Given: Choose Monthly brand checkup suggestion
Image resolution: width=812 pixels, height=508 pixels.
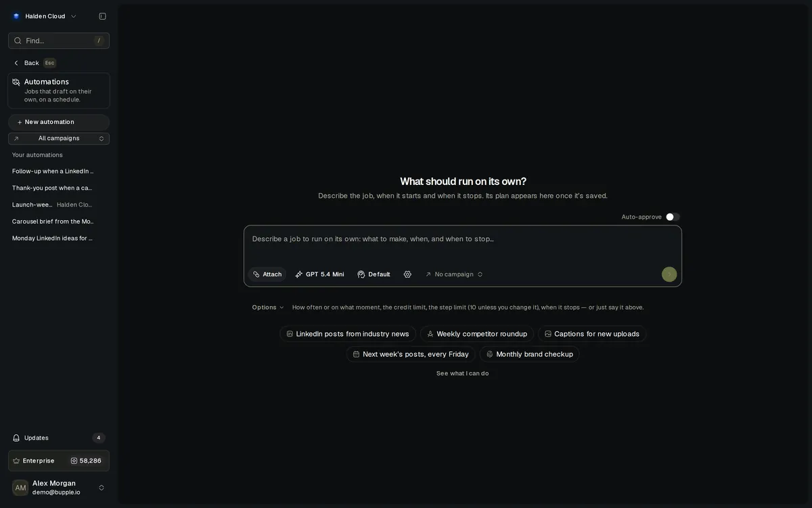Looking at the screenshot, I should [530, 354].
